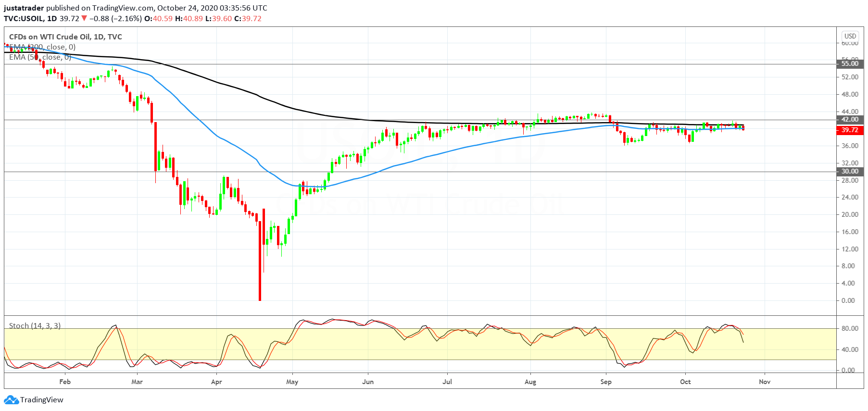Click the 40.00 value on the Stoch axis

click(x=850, y=349)
